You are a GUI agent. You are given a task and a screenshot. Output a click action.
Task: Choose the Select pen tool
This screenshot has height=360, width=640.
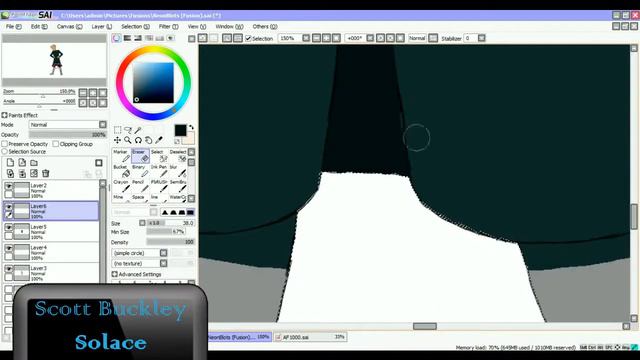(x=159, y=156)
